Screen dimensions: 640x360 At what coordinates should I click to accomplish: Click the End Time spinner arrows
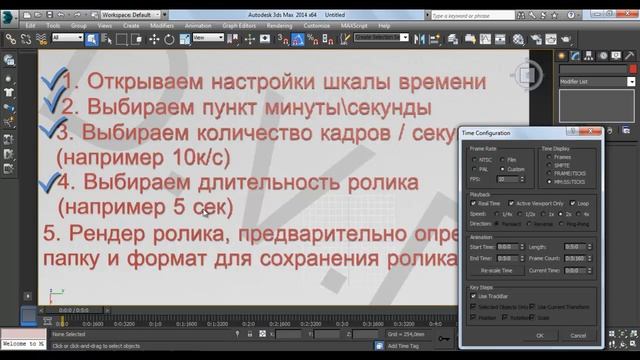pos(522,258)
